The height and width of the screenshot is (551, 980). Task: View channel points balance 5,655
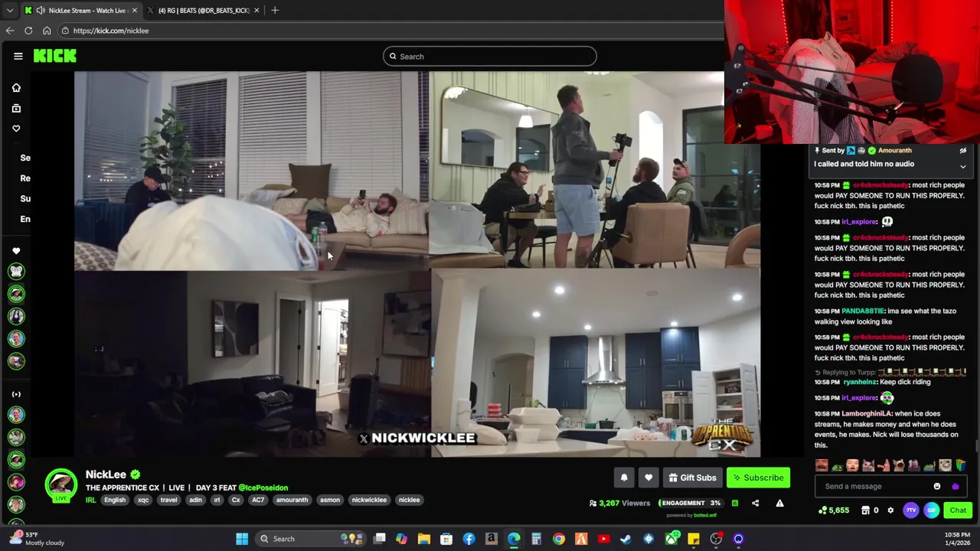[834, 510]
